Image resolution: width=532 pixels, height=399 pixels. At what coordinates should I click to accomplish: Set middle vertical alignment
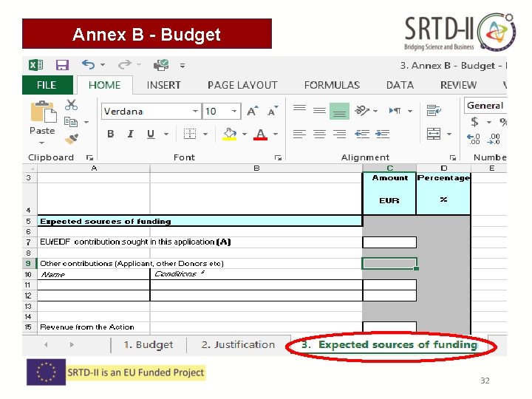(x=319, y=111)
